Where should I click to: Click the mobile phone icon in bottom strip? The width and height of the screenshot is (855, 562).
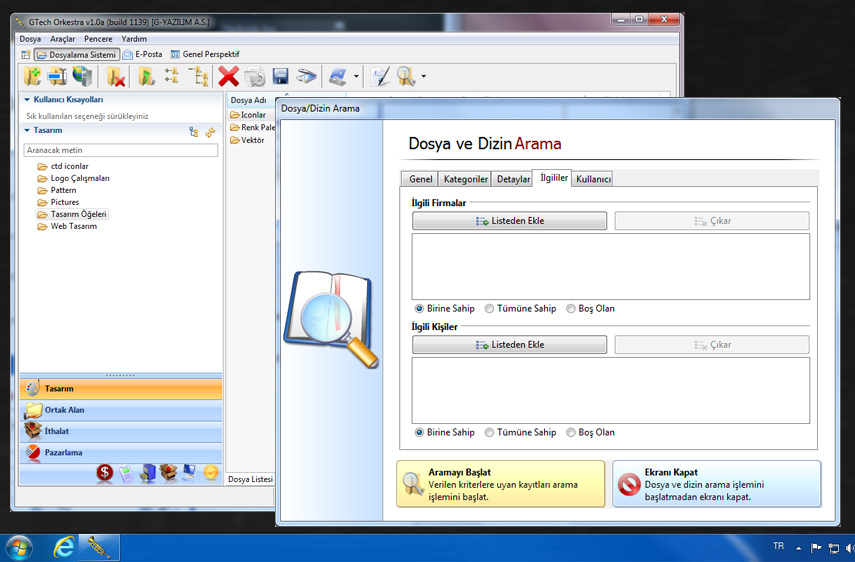126,472
